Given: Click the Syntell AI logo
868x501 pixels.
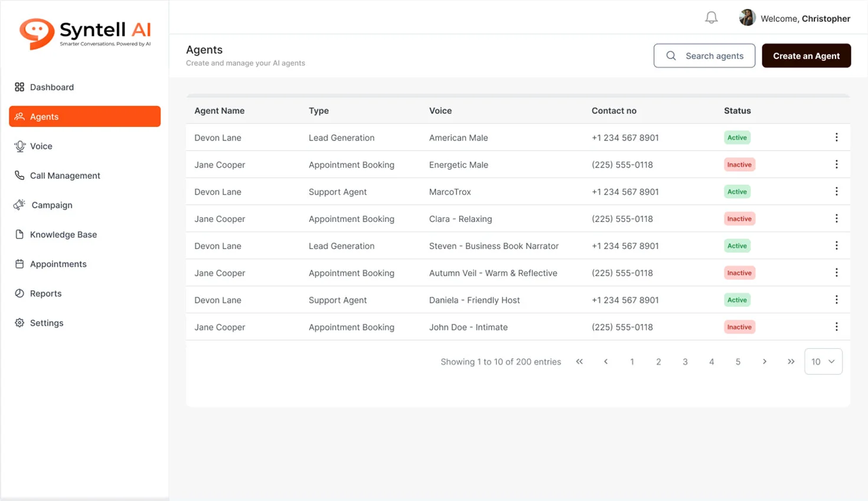Looking at the screenshot, I should coord(85,34).
